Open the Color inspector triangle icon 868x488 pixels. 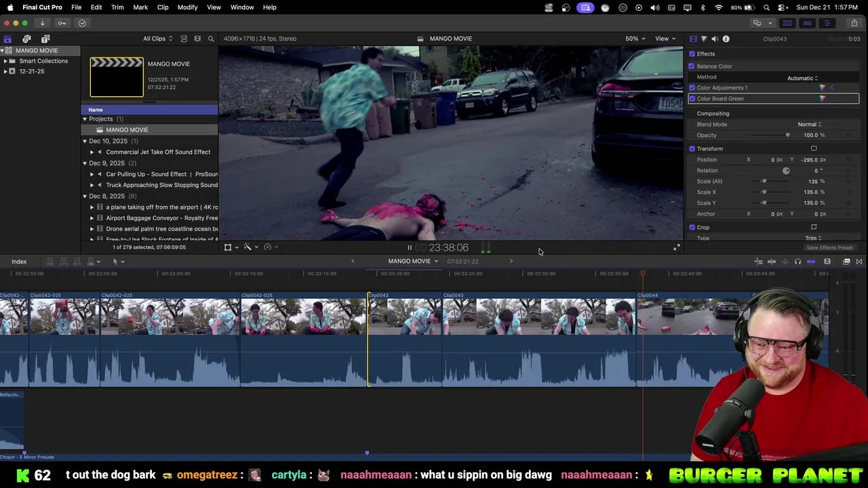pos(704,39)
